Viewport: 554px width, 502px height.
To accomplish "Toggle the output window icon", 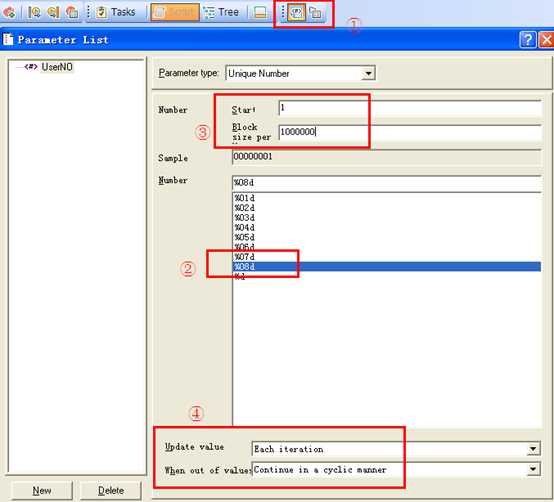I will tap(260, 12).
